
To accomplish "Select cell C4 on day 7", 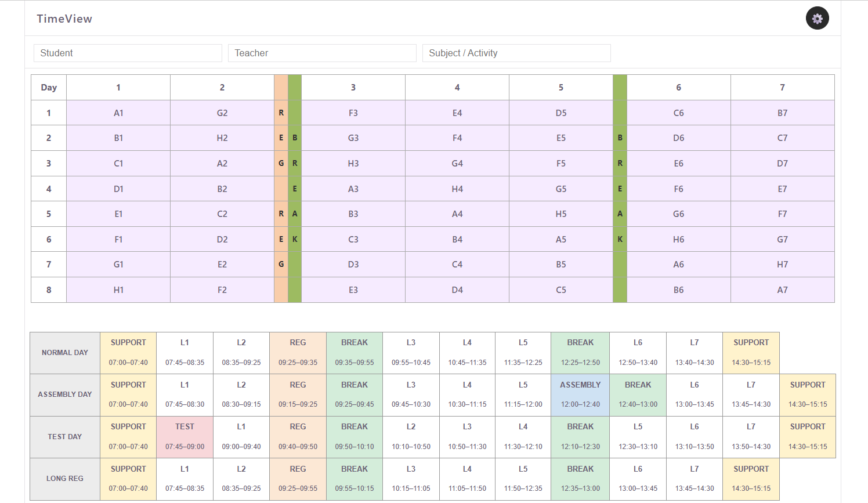I will [x=457, y=265].
